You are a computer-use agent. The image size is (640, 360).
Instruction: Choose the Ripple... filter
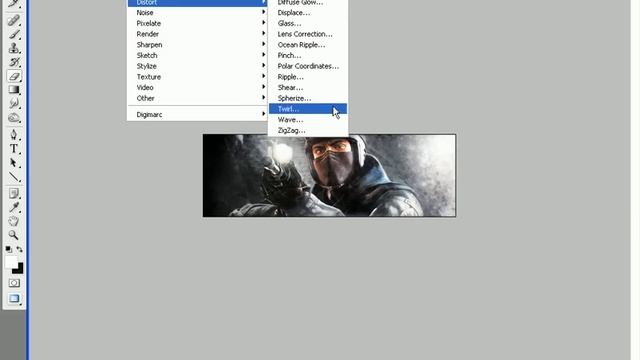(x=308, y=77)
